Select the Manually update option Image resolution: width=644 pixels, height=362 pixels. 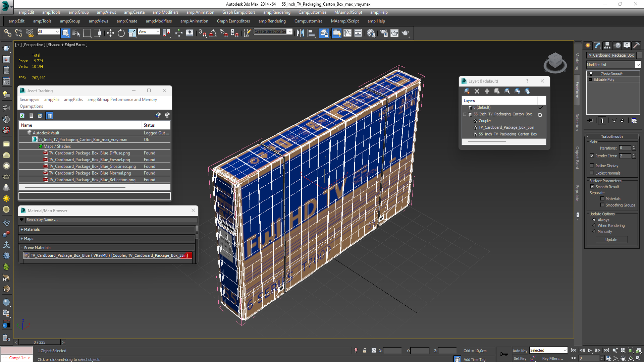(x=594, y=231)
